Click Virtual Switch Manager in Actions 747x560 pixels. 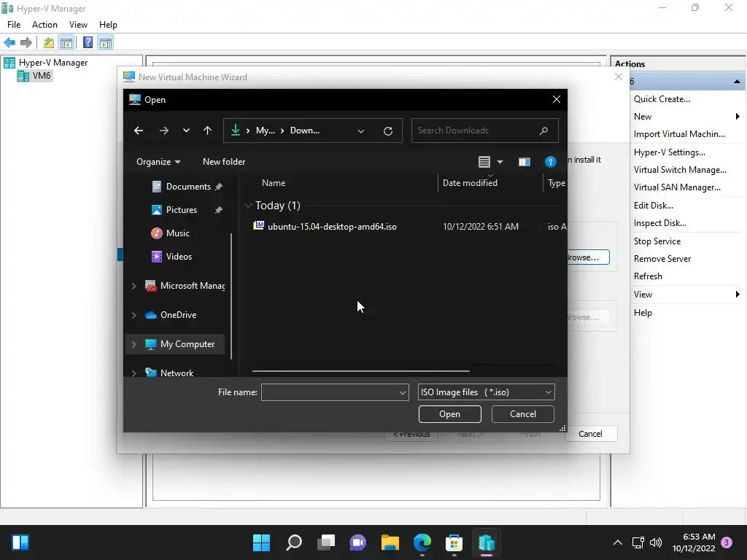(x=680, y=170)
